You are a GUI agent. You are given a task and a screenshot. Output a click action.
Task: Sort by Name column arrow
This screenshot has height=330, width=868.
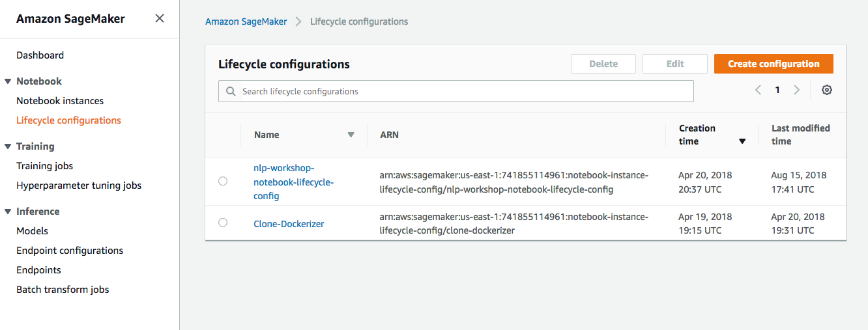click(x=351, y=135)
